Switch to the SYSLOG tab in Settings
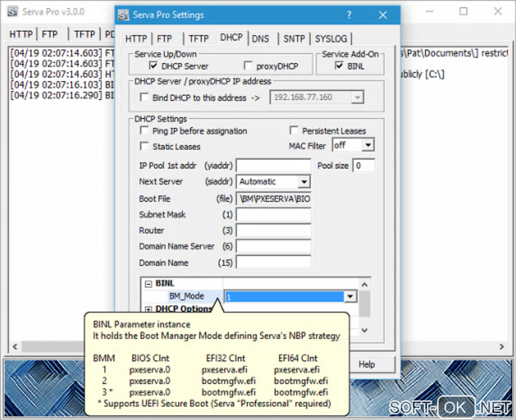 click(x=331, y=39)
